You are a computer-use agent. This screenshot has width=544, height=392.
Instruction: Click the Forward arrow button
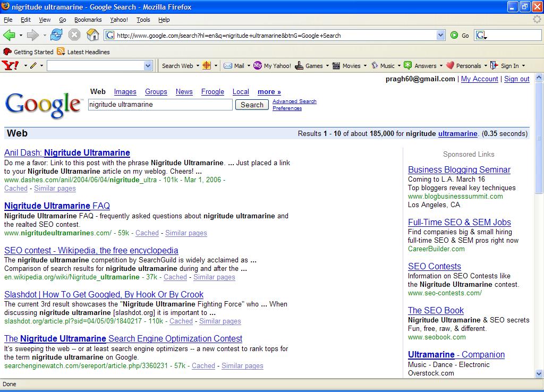33,35
